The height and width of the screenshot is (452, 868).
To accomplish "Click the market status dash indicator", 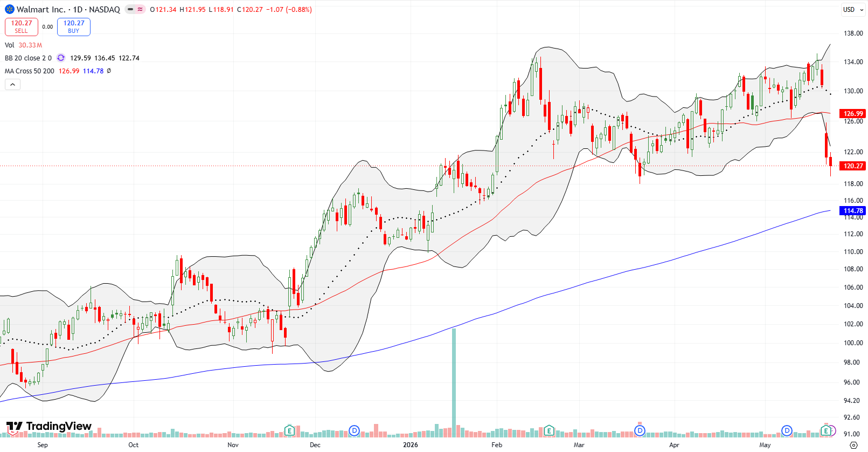I will click(130, 9).
